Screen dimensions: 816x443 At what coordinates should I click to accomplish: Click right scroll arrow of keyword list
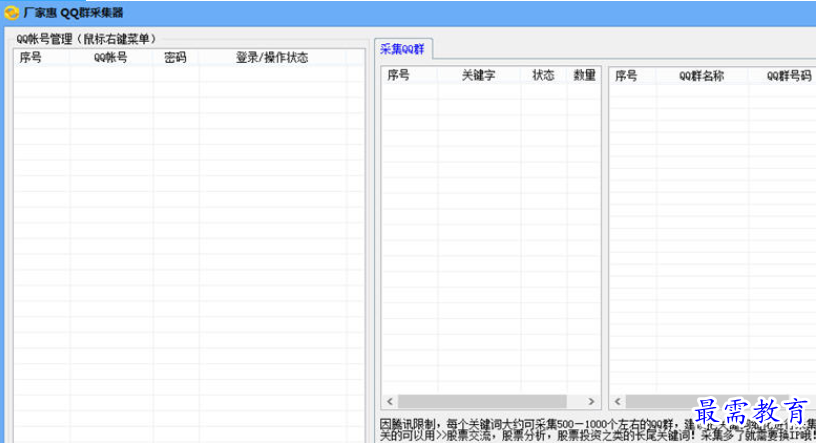coord(591,401)
